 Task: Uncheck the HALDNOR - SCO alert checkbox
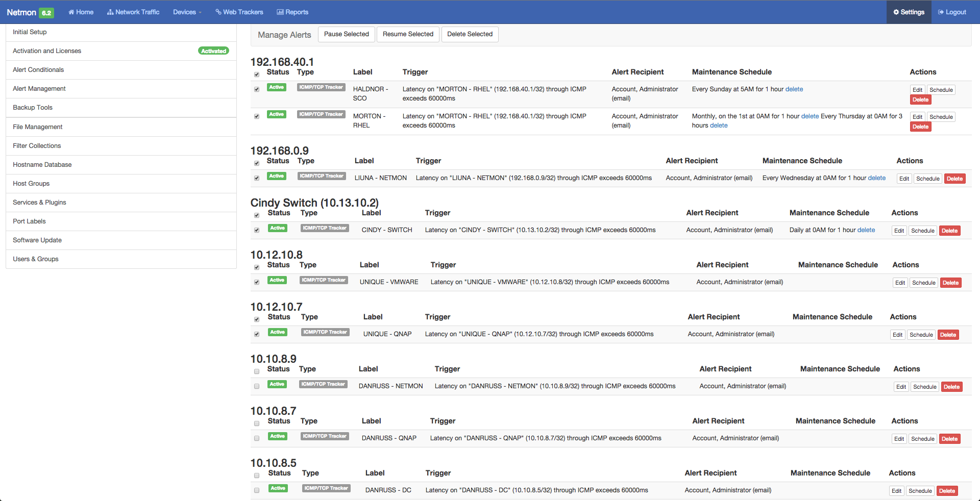257,89
